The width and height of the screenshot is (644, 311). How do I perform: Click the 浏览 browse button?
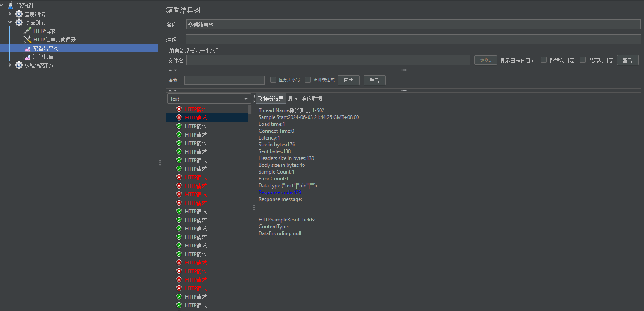coord(486,60)
